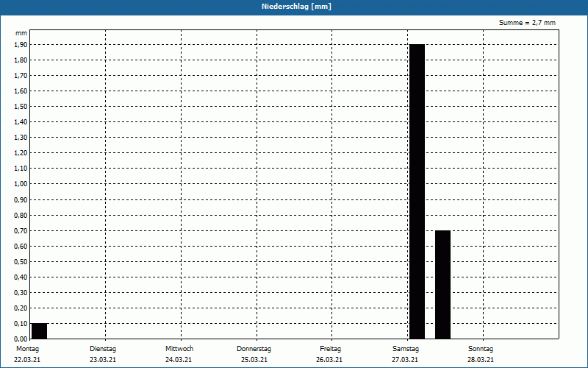Click the 0,70 y-axis value
The image size is (588, 368).
pyautogui.click(x=21, y=231)
